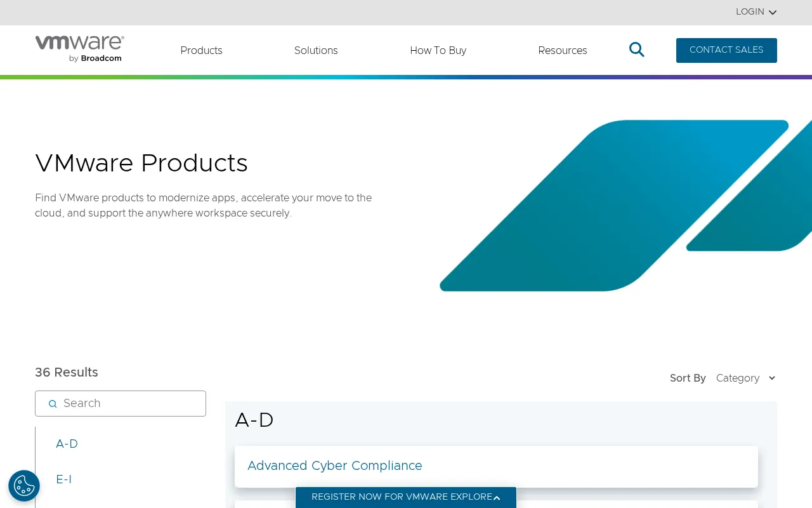Viewport: 812px width, 508px height.
Task: Open the Solutions menu
Action: tap(316, 51)
